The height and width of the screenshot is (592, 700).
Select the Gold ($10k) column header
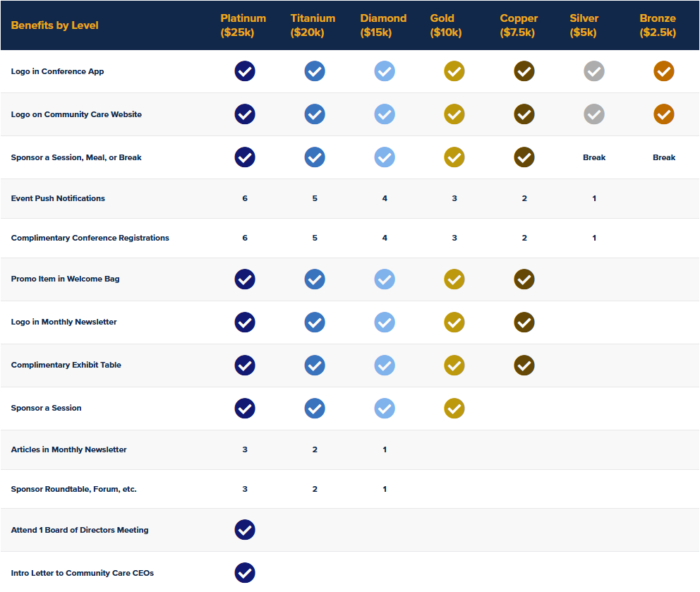click(x=446, y=25)
